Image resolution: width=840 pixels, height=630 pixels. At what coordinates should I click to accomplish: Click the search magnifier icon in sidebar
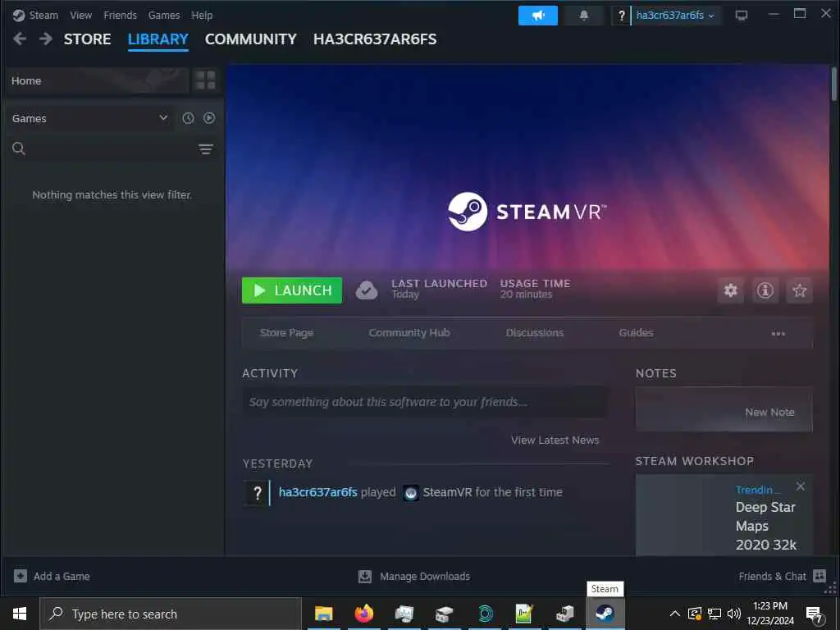click(19, 149)
